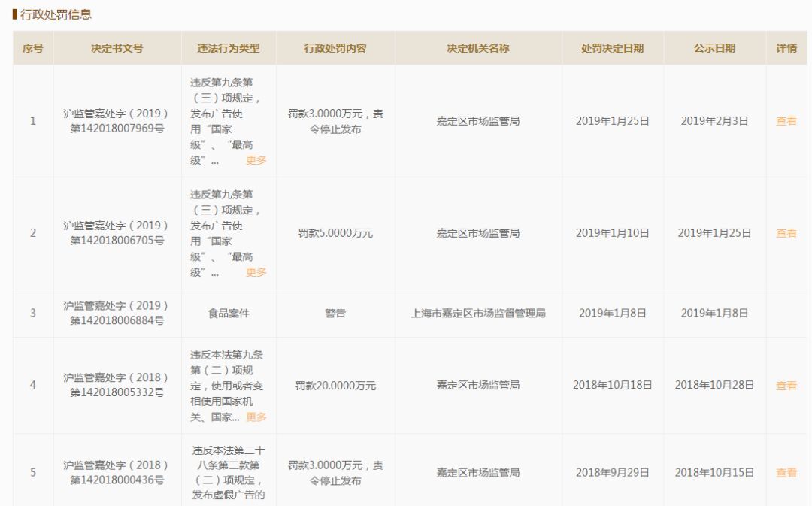The width and height of the screenshot is (812, 506).
Task: Select document number 第142018006705号
Action: coord(117,241)
